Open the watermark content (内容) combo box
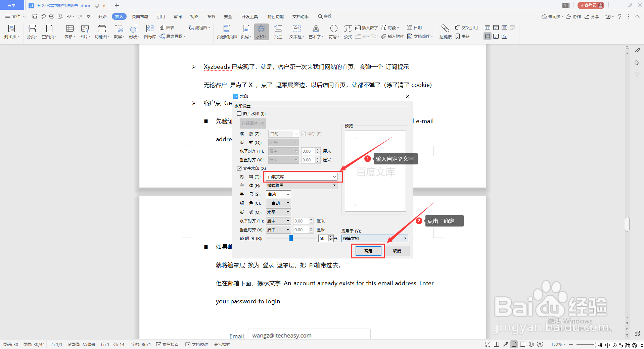 click(x=302, y=177)
